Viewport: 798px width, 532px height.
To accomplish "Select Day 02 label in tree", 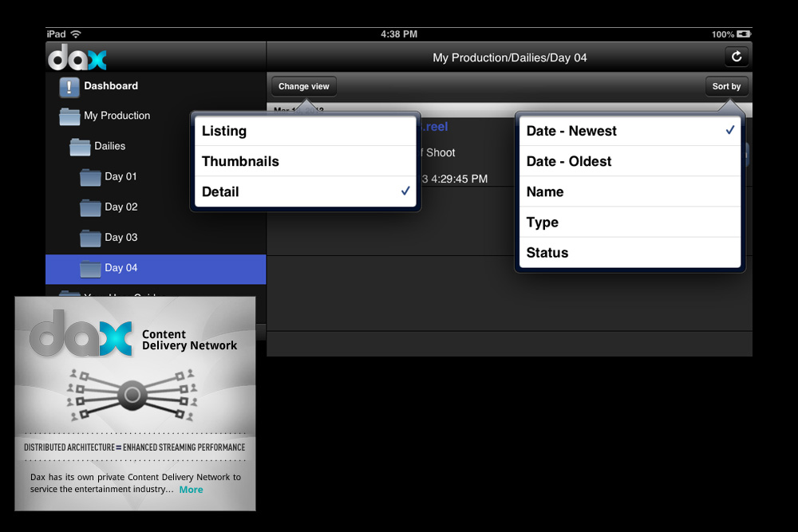I will coord(121,207).
